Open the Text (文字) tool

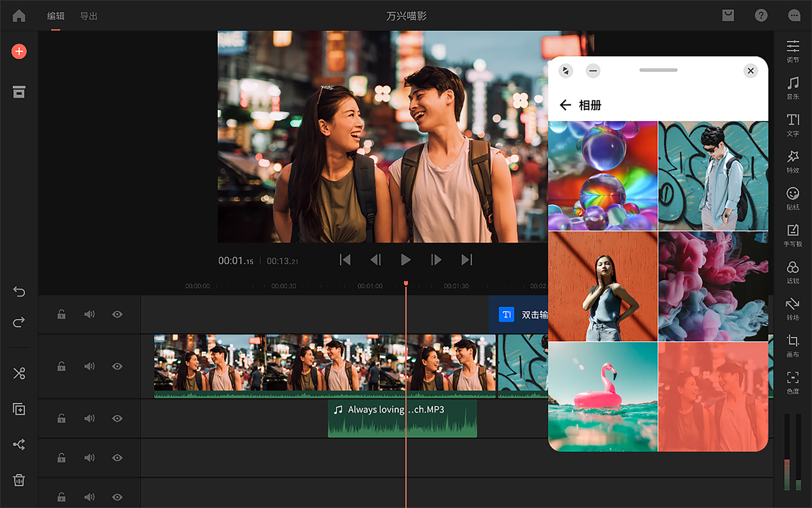792,125
